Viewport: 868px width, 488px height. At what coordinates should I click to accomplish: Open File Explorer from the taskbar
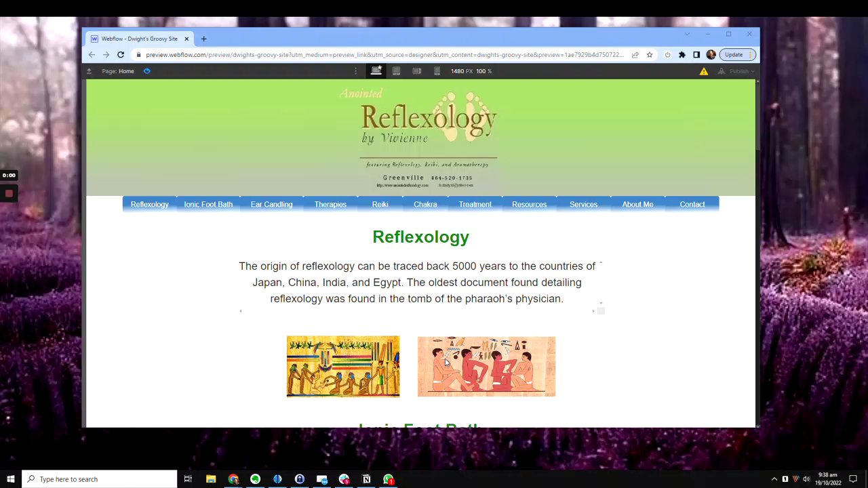pos(211,479)
